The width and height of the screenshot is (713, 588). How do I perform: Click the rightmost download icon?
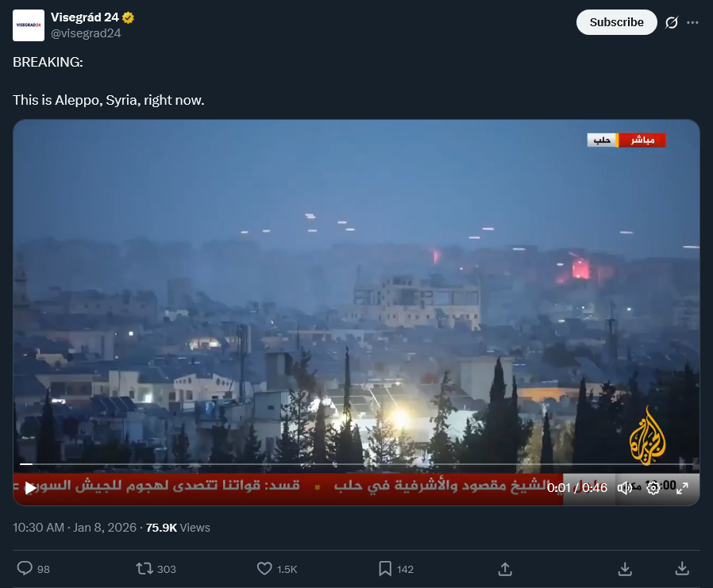coord(682,568)
